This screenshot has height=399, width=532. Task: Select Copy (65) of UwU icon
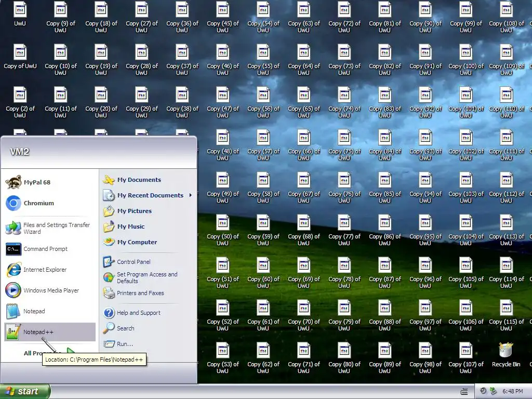[303, 102]
